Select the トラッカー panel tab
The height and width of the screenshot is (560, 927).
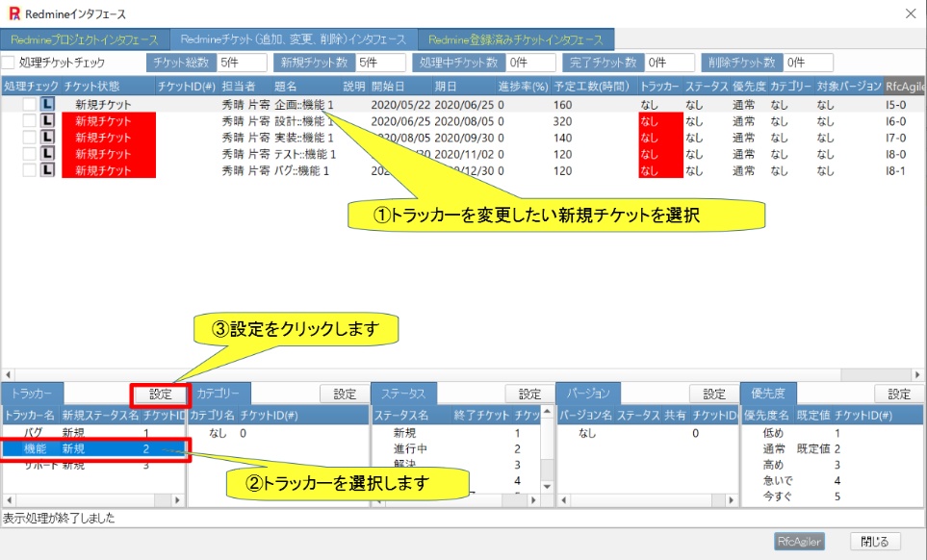(x=32, y=394)
